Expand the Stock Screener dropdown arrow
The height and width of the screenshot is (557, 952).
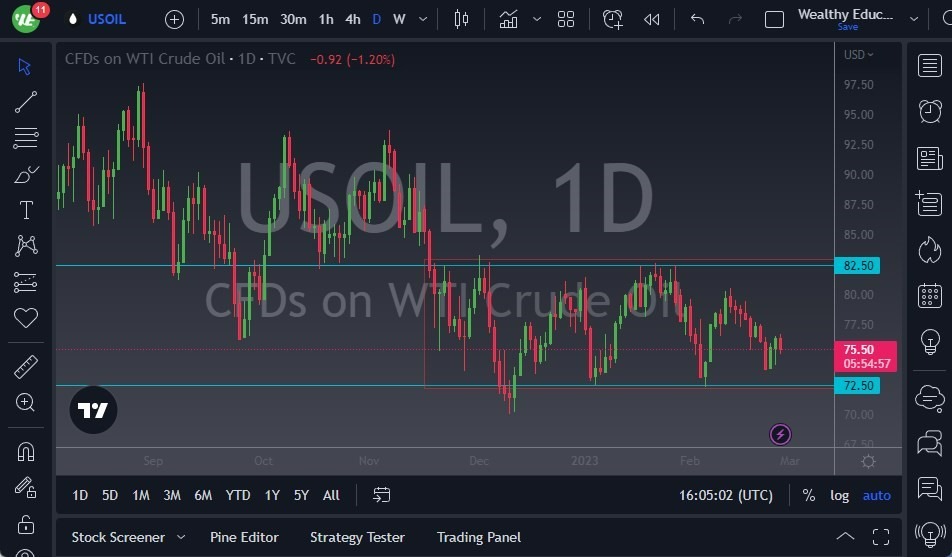181,537
